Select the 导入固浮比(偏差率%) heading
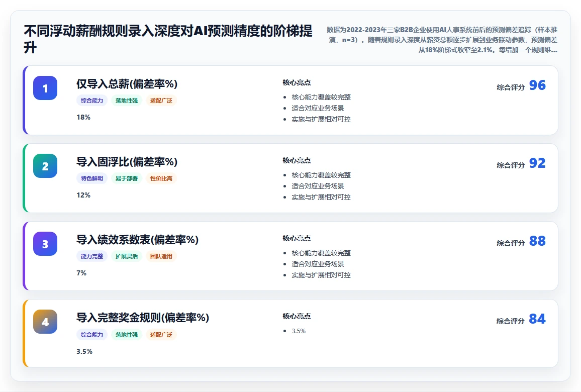 pos(127,162)
